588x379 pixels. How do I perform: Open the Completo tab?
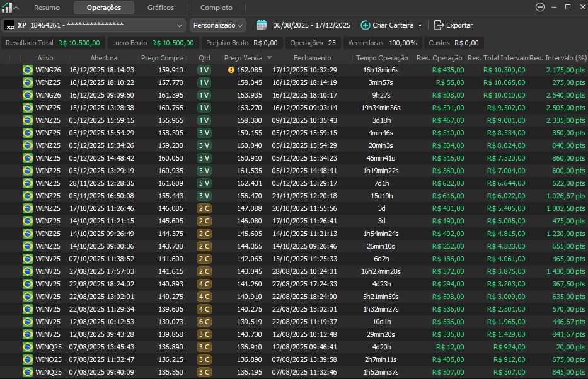point(216,8)
